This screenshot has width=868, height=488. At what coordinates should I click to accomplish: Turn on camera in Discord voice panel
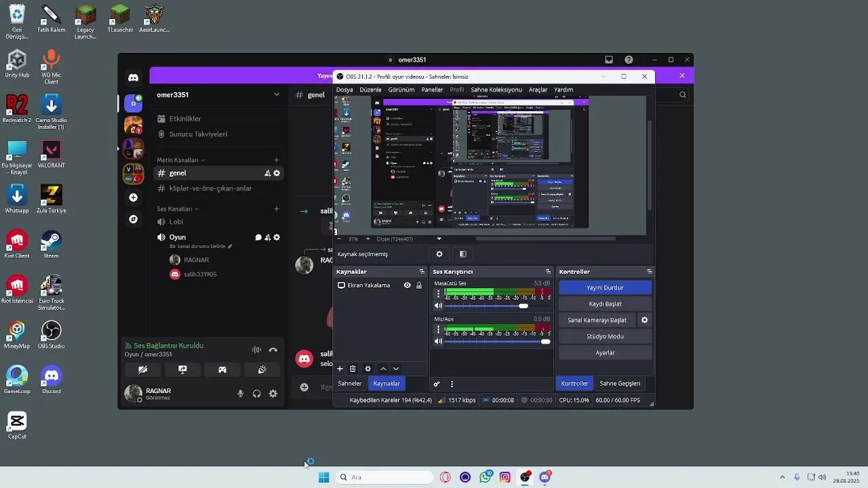pos(143,370)
